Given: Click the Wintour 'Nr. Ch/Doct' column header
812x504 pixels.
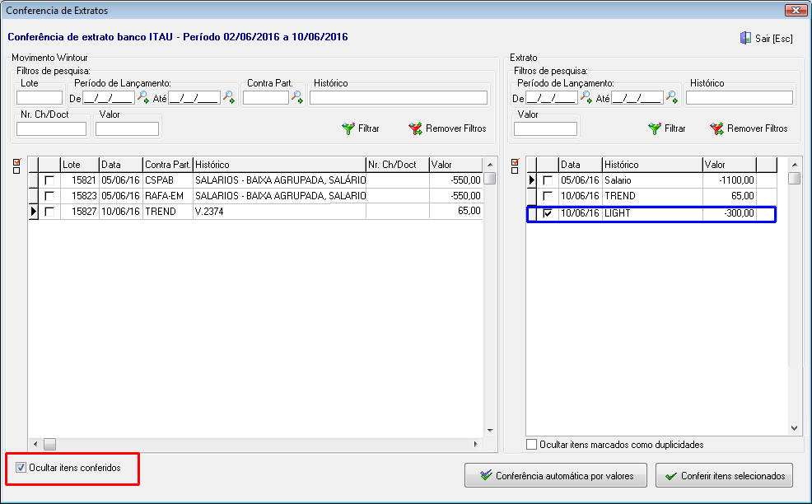Looking at the screenshot, I should pos(398,165).
